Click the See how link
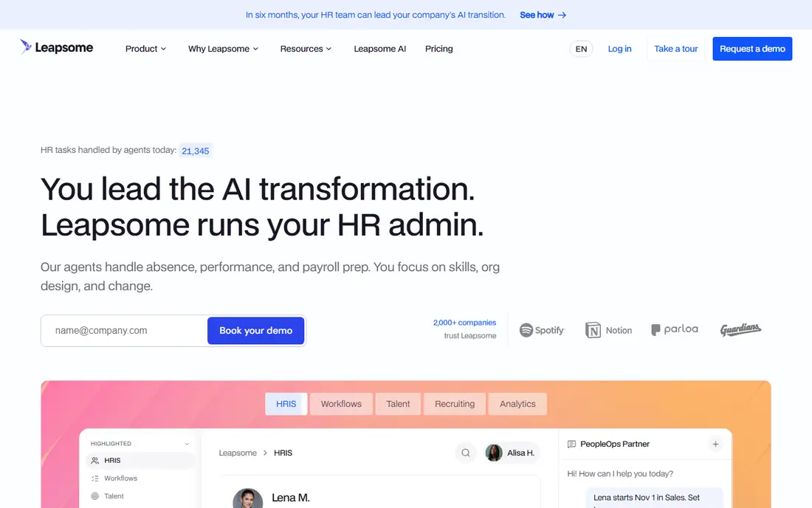The image size is (812, 508). [543, 15]
